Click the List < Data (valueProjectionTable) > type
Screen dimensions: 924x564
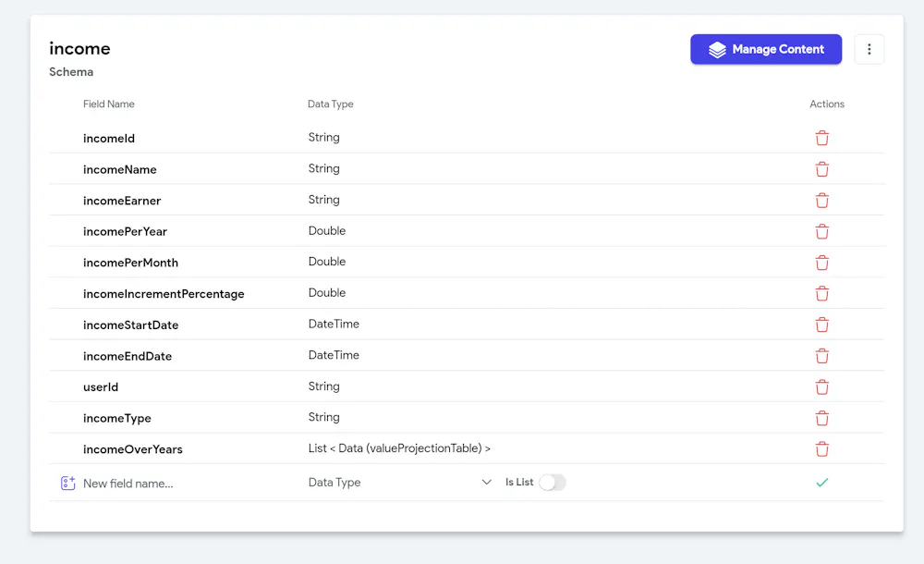[399, 448]
